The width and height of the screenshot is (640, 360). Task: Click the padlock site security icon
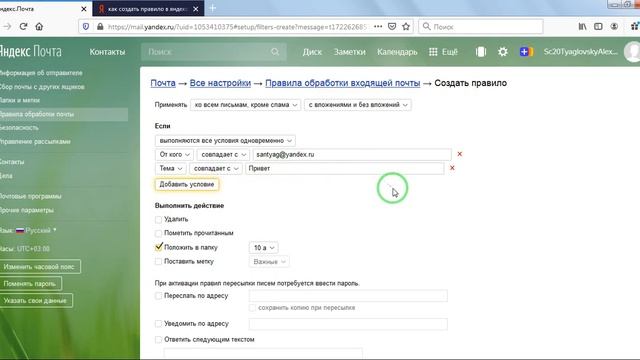pos(100,27)
